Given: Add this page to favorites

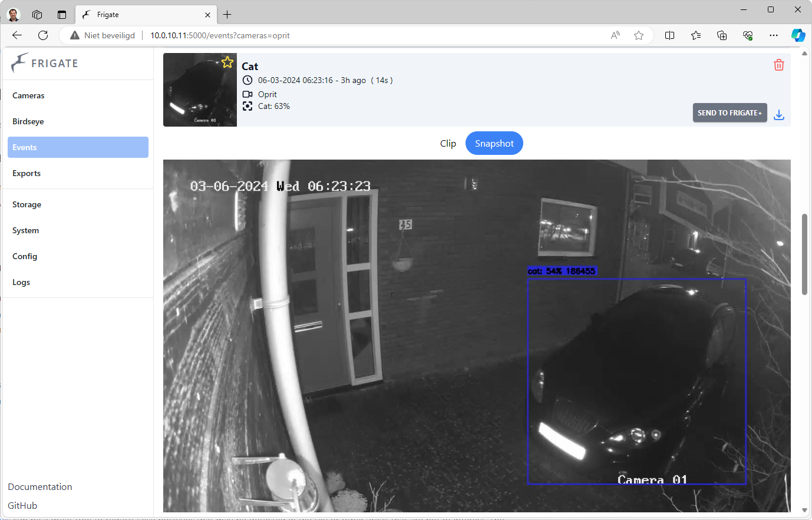Looking at the screenshot, I should 639,35.
